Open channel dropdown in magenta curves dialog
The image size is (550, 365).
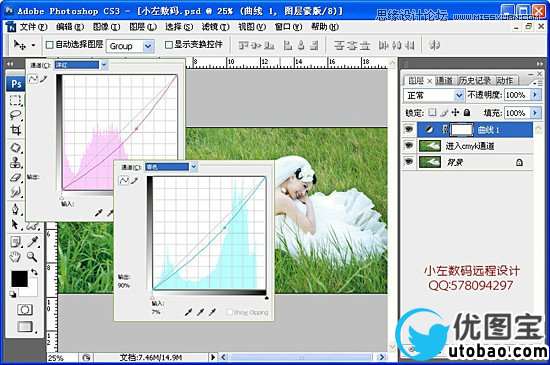(x=104, y=65)
